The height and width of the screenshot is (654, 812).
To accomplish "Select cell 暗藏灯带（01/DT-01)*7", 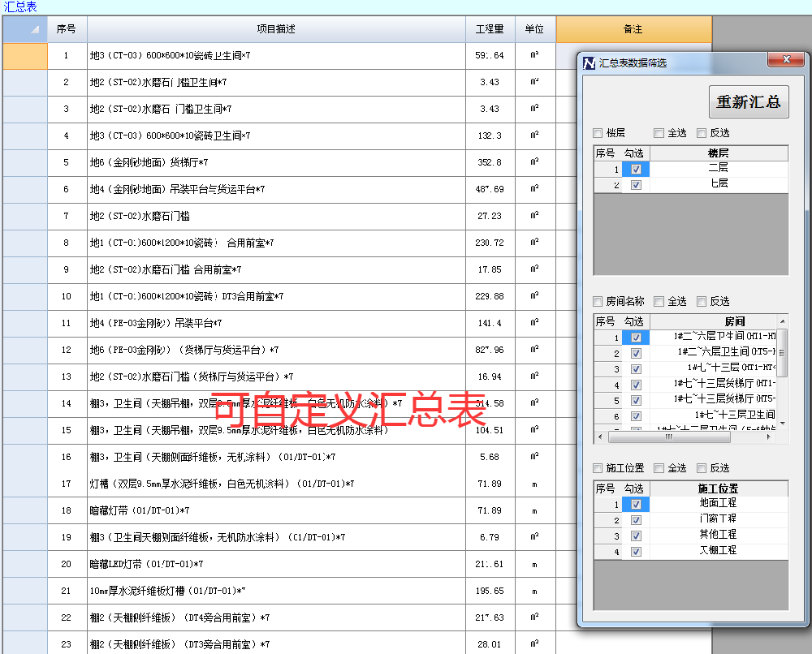I will point(276,510).
